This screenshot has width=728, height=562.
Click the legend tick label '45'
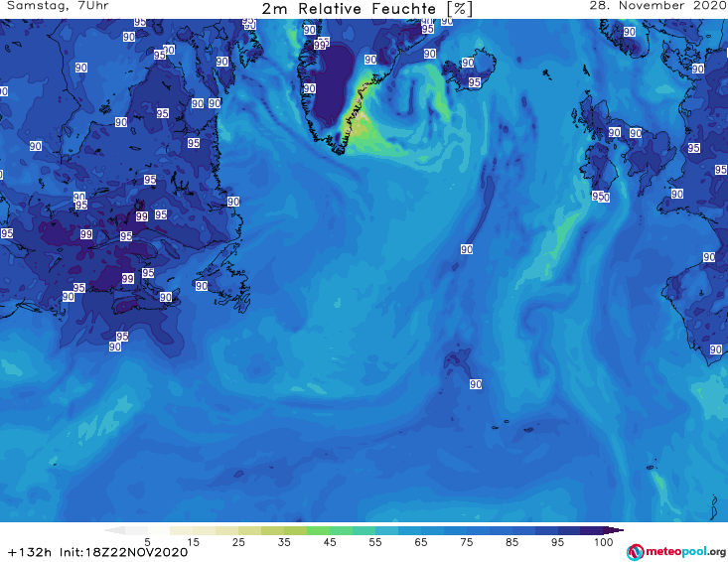pos(330,542)
